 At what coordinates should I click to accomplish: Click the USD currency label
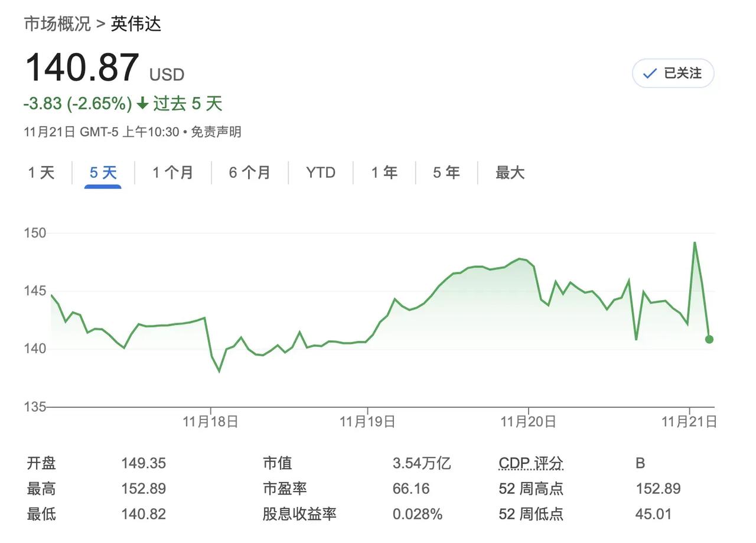click(x=167, y=75)
